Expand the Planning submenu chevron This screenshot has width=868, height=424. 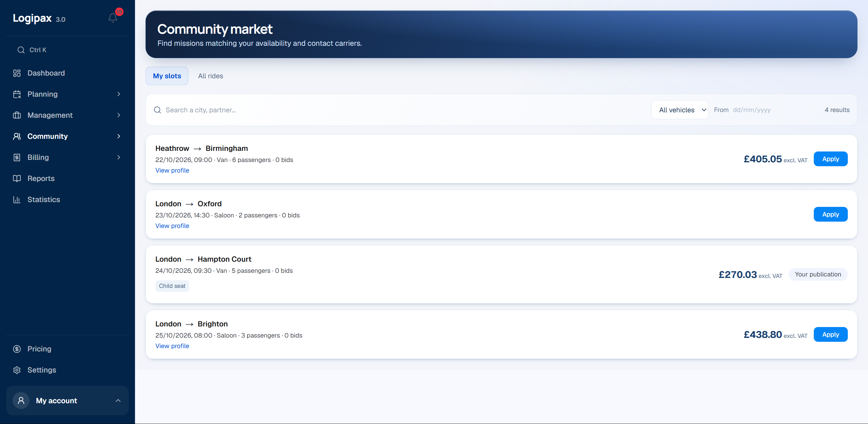point(119,94)
